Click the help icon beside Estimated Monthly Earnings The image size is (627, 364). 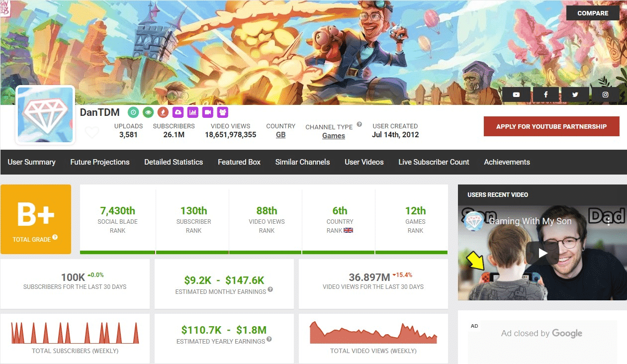pyautogui.click(x=270, y=289)
